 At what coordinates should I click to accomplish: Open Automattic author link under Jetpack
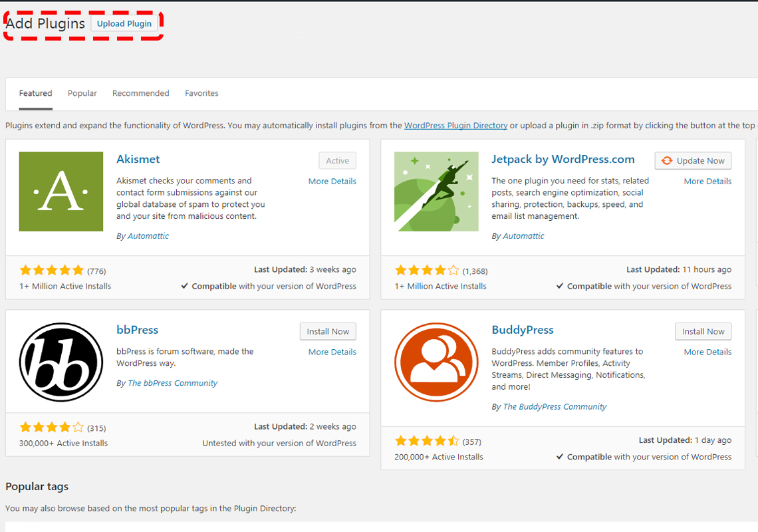tap(523, 236)
